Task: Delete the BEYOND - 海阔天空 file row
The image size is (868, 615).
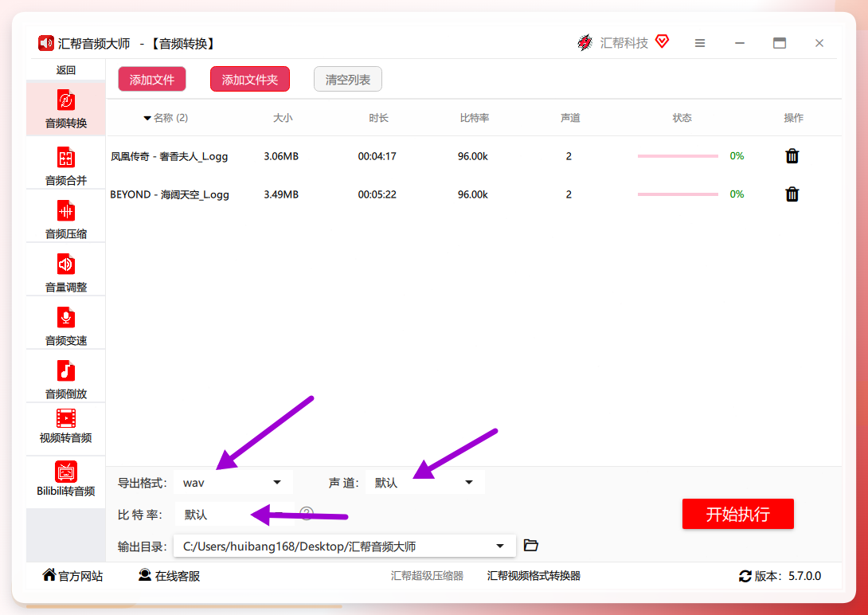Action: point(792,194)
